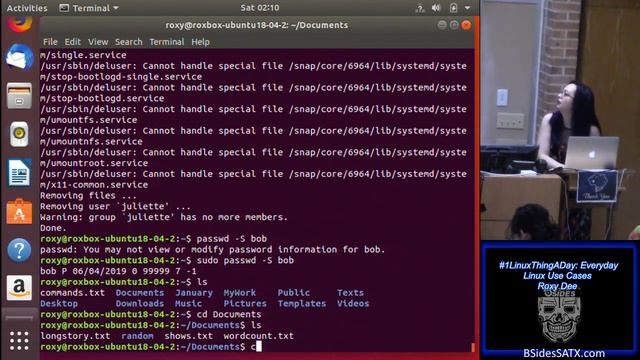Click 'wordcount.txt' file name
The height and width of the screenshot is (360, 640).
click(258, 336)
